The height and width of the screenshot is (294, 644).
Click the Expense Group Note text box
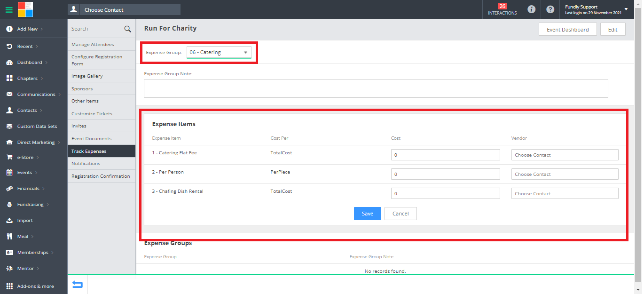pos(376,88)
